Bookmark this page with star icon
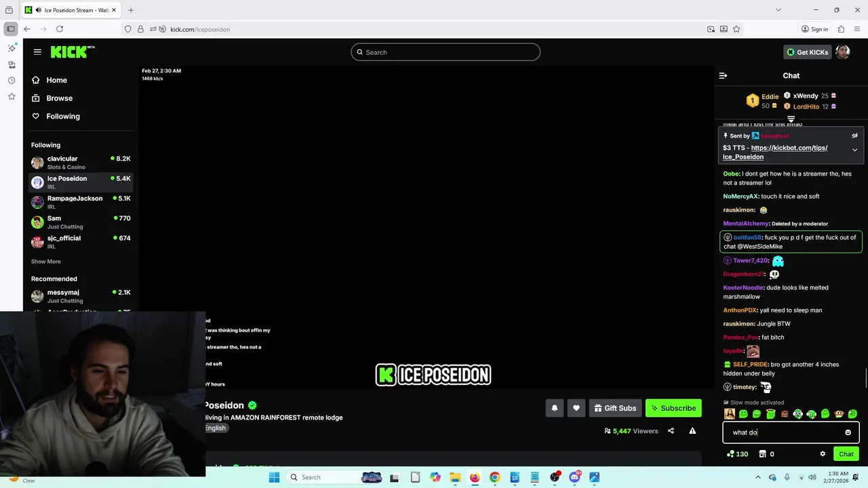This screenshot has width=868, height=488. tap(736, 29)
